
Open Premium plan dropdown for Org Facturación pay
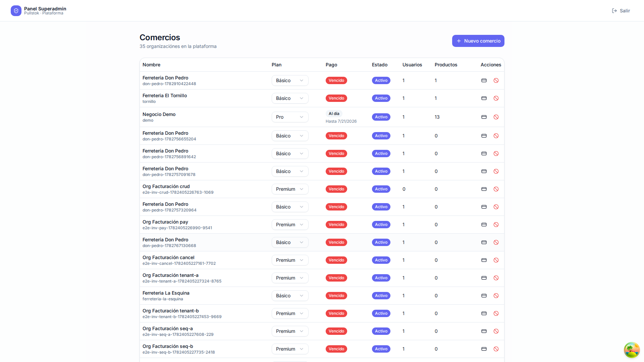290,225
